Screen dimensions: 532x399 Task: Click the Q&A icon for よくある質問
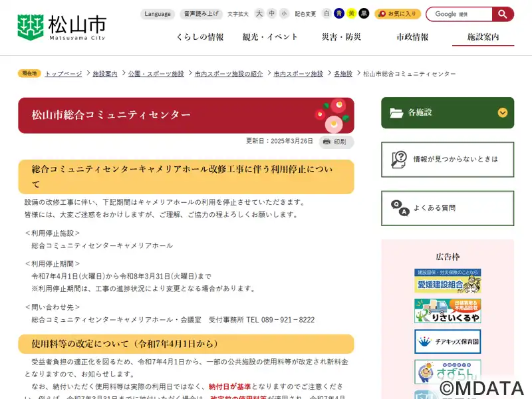coord(400,208)
